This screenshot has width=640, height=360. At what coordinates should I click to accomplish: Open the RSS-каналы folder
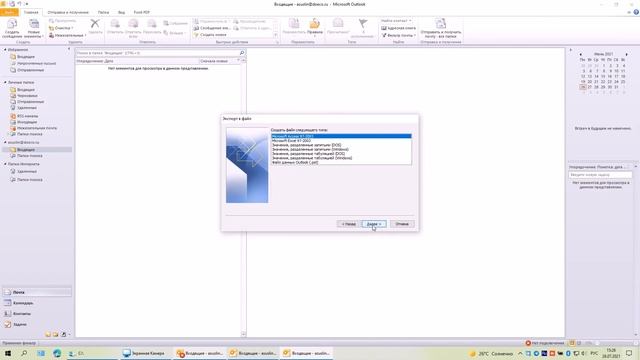[27, 116]
